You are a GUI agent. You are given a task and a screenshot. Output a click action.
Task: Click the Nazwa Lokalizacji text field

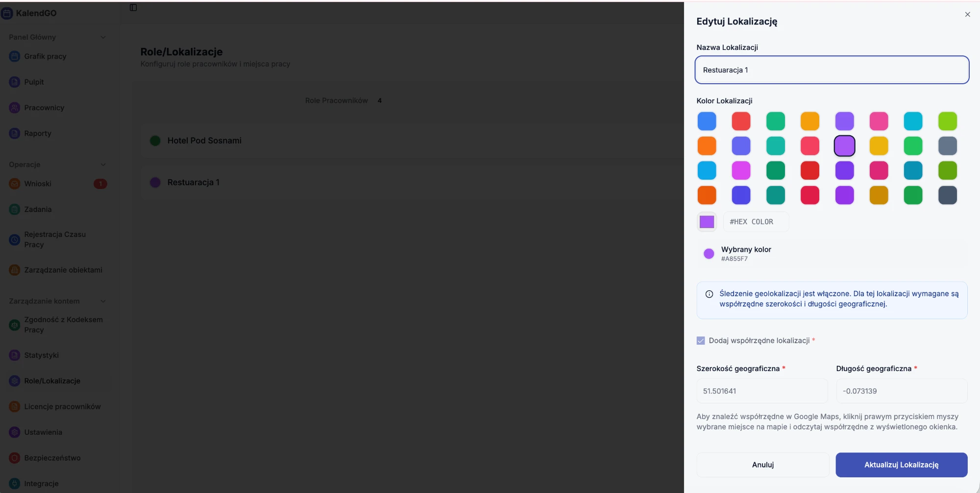click(x=832, y=70)
